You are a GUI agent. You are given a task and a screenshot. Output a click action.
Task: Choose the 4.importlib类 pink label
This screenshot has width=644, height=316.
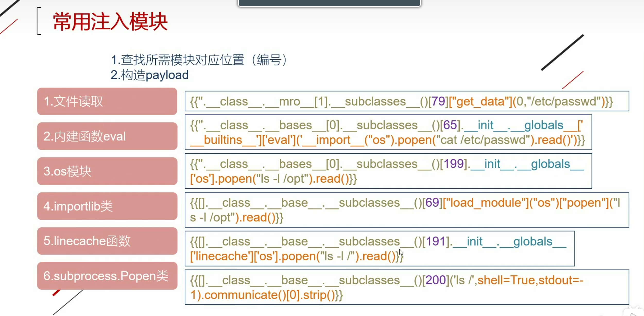pyautogui.click(x=107, y=206)
